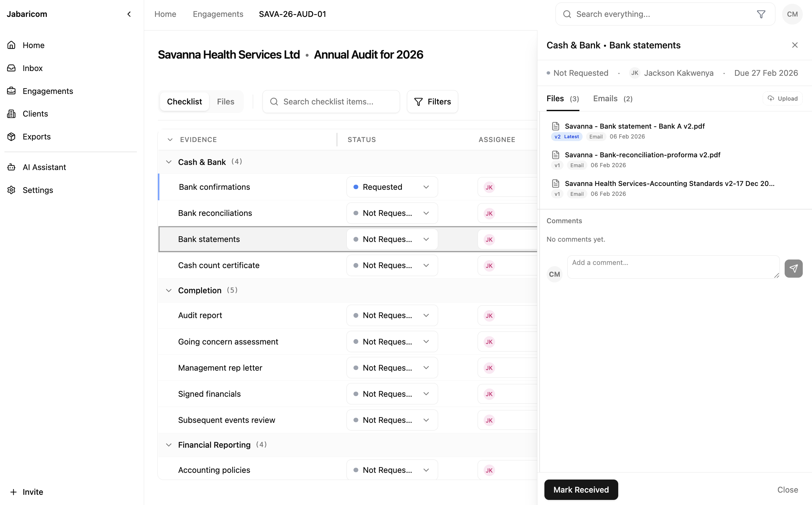Click the Mark Received button
Image resolution: width=812 pixels, height=505 pixels.
[581, 490]
